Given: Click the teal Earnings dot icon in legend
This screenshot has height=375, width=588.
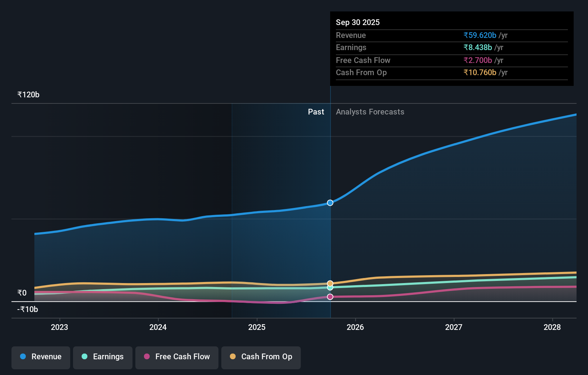Looking at the screenshot, I should [84, 357].
